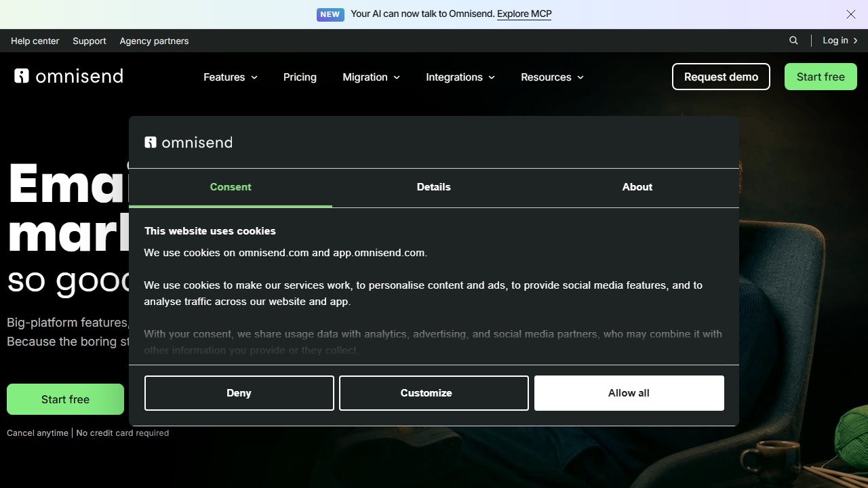Open the Explore MCP link
The width and height of the screenshot is (868, 488).
point(524,14)
